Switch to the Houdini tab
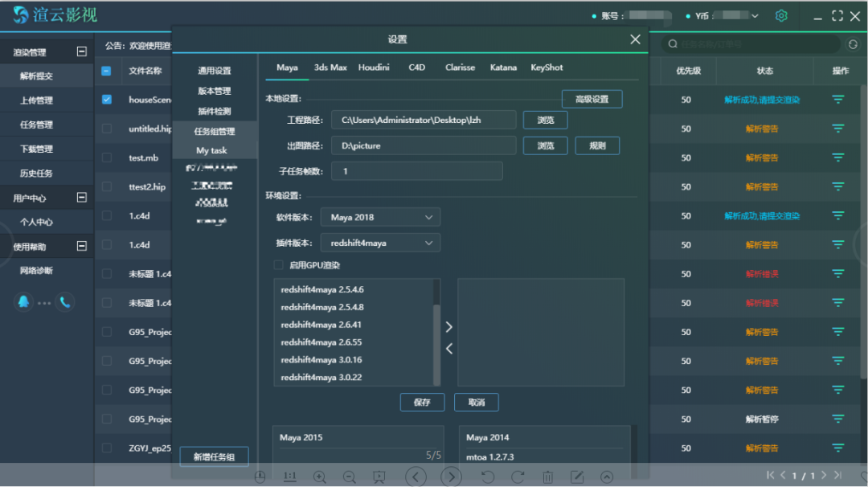The width and height of the screenshot is (868, 487). coord(374,68)
